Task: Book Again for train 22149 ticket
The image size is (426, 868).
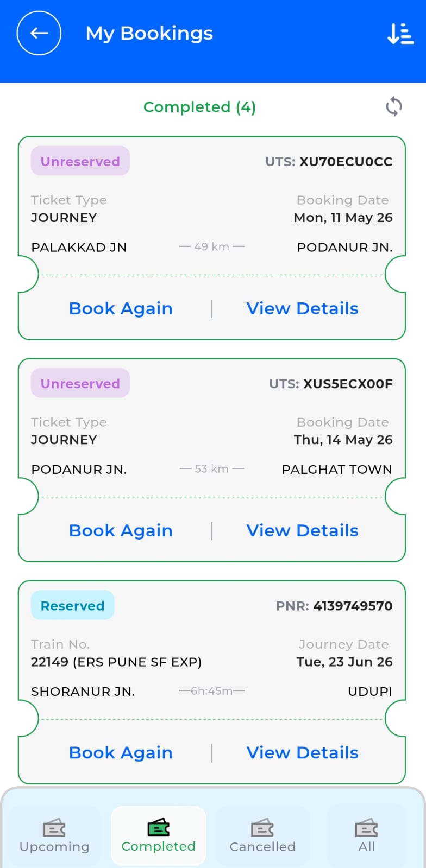Action: (x=121, y=752)
